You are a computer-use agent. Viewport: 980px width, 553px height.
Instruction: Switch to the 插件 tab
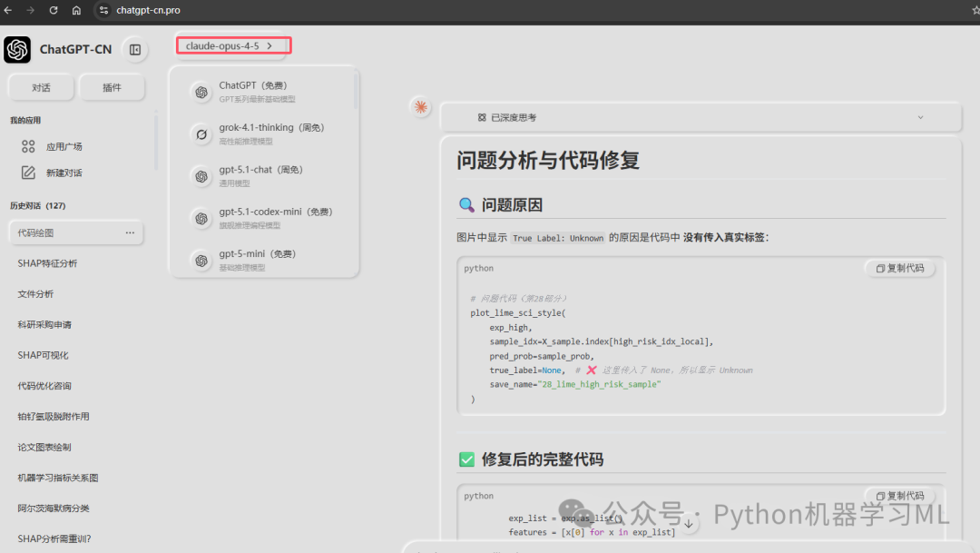pyautogui.click(x=112, y=87)
